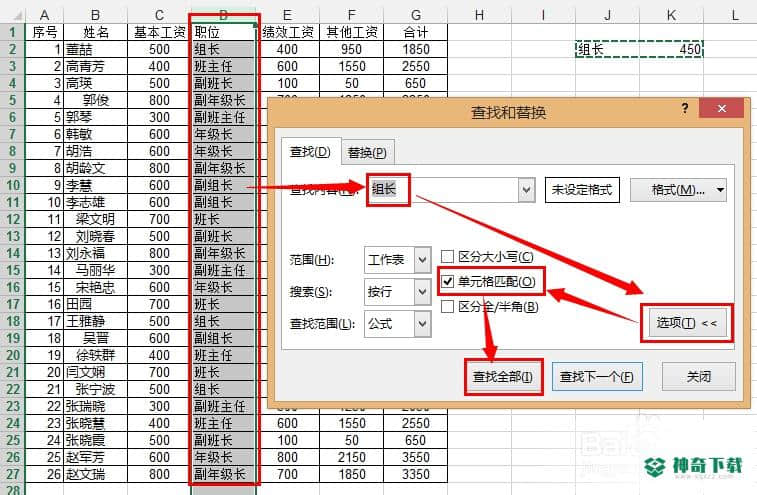Click the 2150 cell in row 26

tap(351, 457)
